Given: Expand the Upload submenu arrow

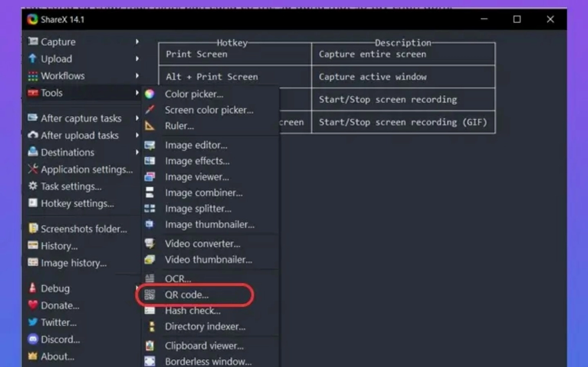Looking at the screenshot, I should tap(137, 59).
